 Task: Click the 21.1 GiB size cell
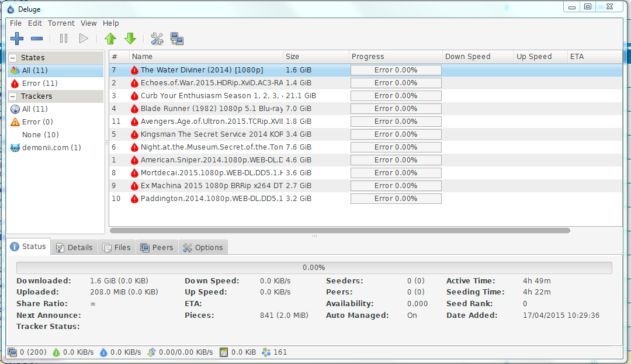point(301,96)
